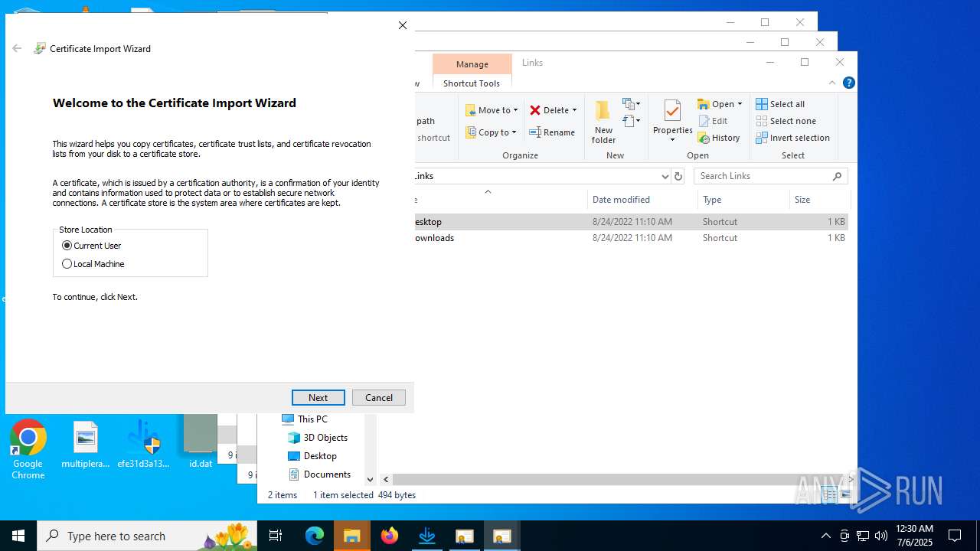Open the Google Chrome desktop shortcut
The image size is (980, 551).
pos(28,449)
